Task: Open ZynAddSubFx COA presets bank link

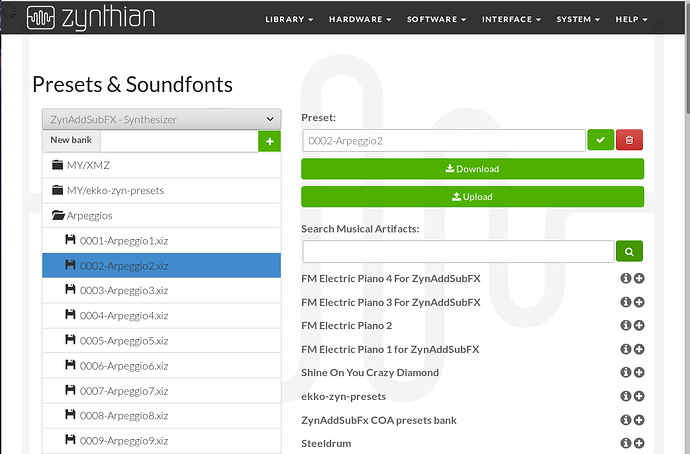Action: pos(379,420)
